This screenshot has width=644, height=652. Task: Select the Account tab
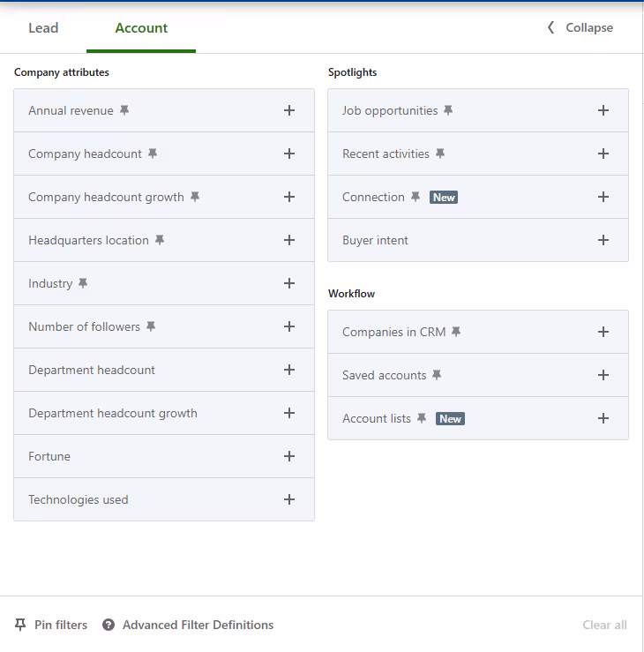pos(141,28)
